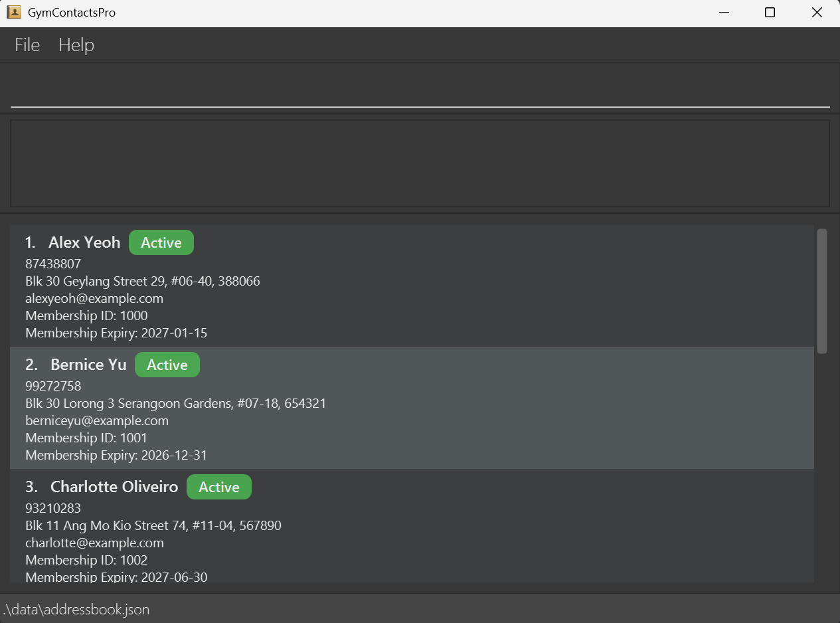Screen dimensions: 840x623
Task: Click Alex Yeoh's phone number 87438807
Action: (53, 264)
